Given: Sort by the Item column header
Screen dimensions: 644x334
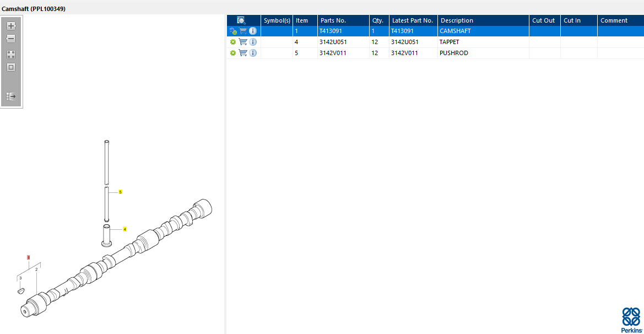Looking at the screenshot, I should point(305,20).
